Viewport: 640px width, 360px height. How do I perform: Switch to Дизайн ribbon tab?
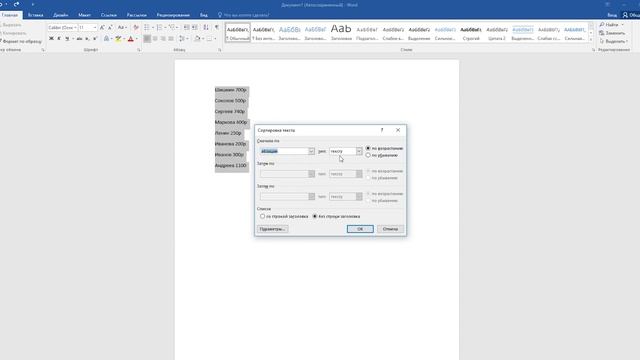click(60, 15)
